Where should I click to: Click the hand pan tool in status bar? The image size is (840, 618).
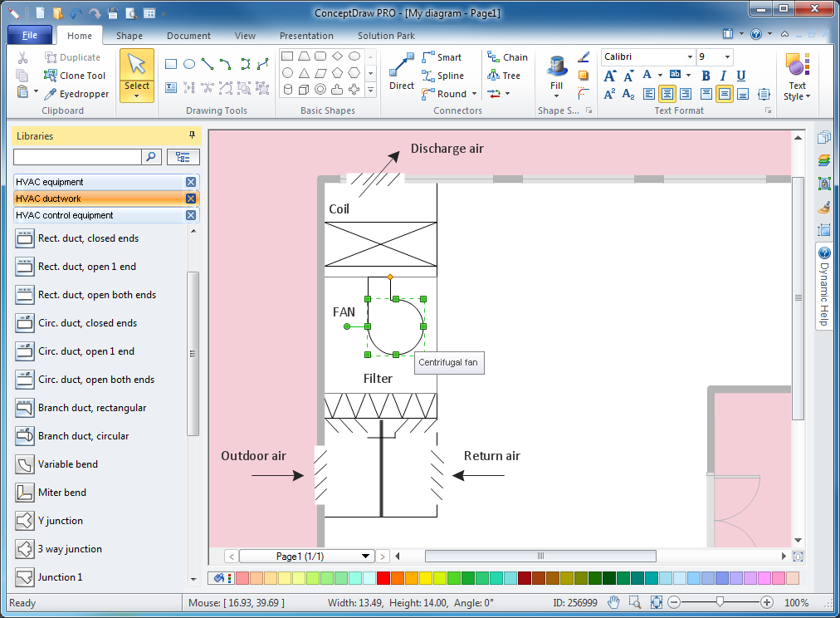[x=613, y=602]
